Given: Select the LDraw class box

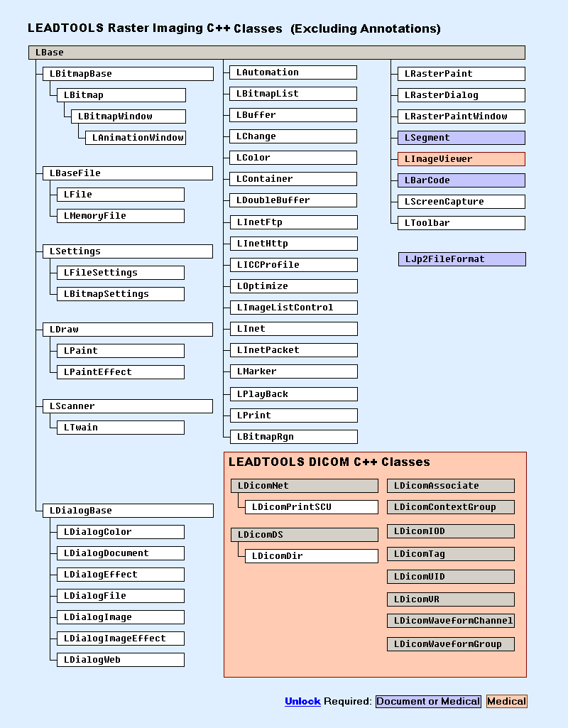Looking at the screenshot, I should pyautogui.click(x=128, y=330).
